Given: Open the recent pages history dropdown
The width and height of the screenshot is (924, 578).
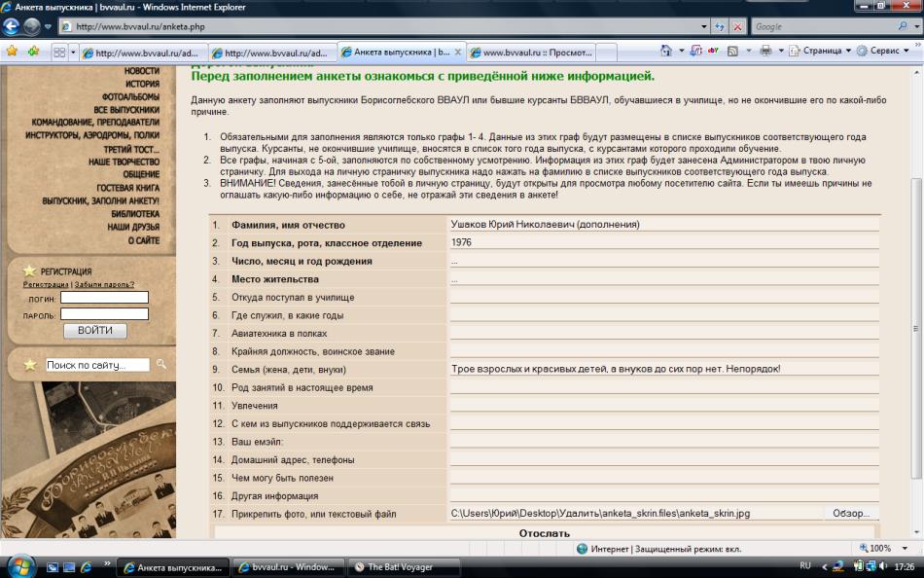Looking at the screenshot, I should click(x=48, y=26).
